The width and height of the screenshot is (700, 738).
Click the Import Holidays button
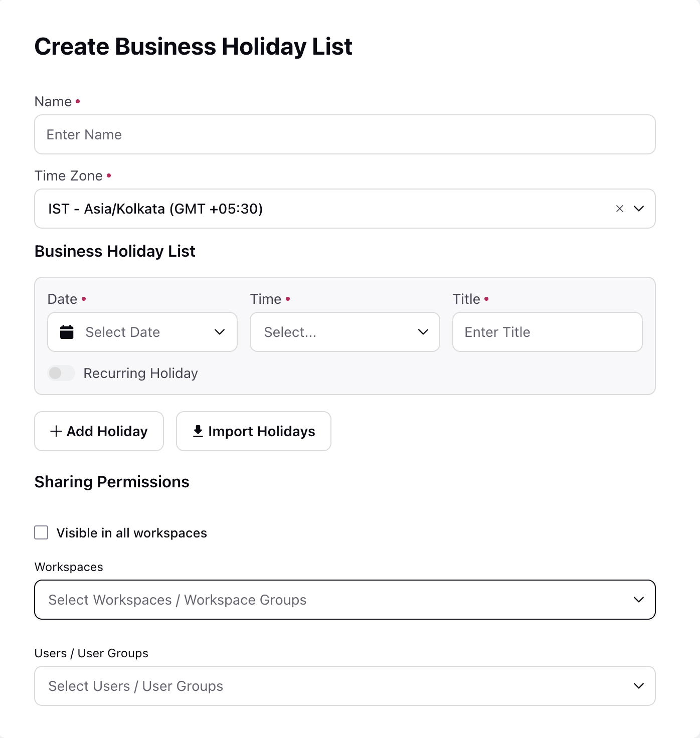click(x=254, y=431)
